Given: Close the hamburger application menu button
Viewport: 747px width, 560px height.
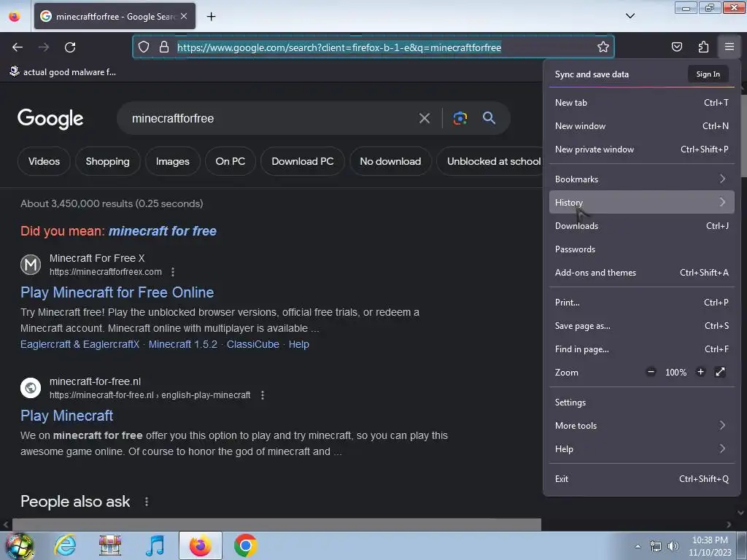Looking at the screenshot, I should [729, 47].
